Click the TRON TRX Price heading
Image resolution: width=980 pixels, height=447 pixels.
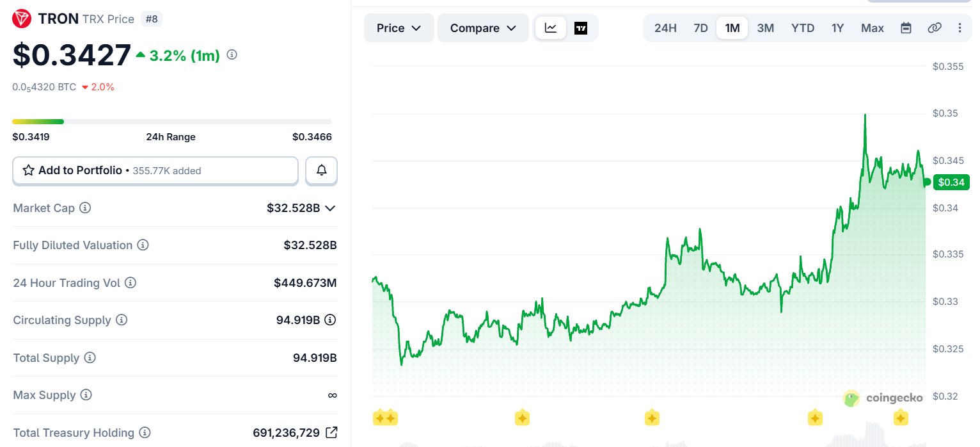coord(86,19)
